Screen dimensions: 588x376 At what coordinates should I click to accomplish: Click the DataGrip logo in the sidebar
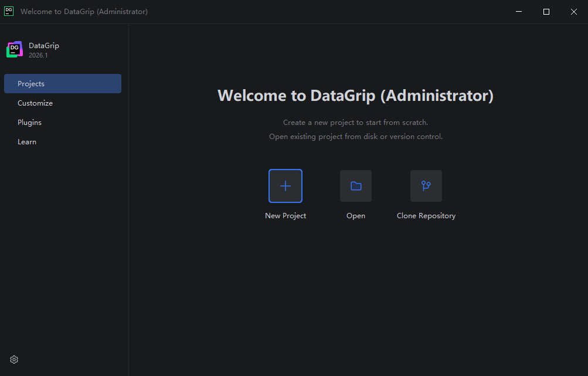[15, 49]
